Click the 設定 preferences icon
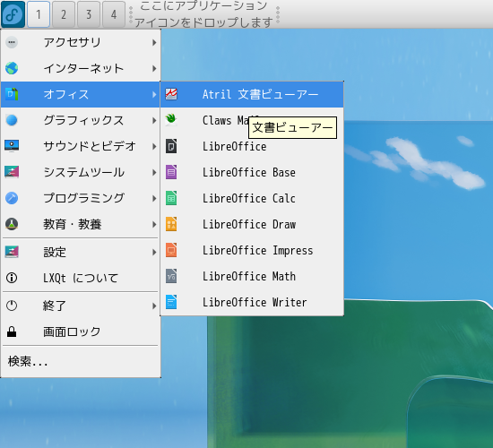This screenshot has height=448, width=493. tap(12, 252)
